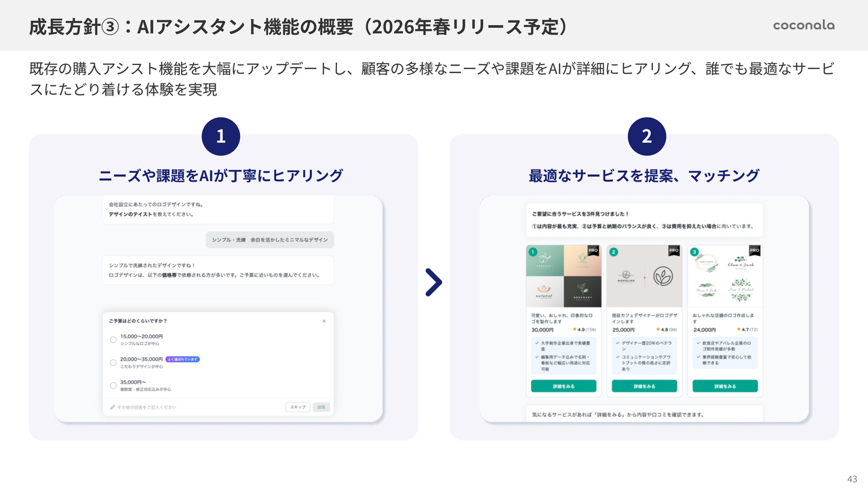Pick the 35,000円〜 budget radio option
Image resolution: width=868 pixels, height=488 pixels.
click(113, 386)
